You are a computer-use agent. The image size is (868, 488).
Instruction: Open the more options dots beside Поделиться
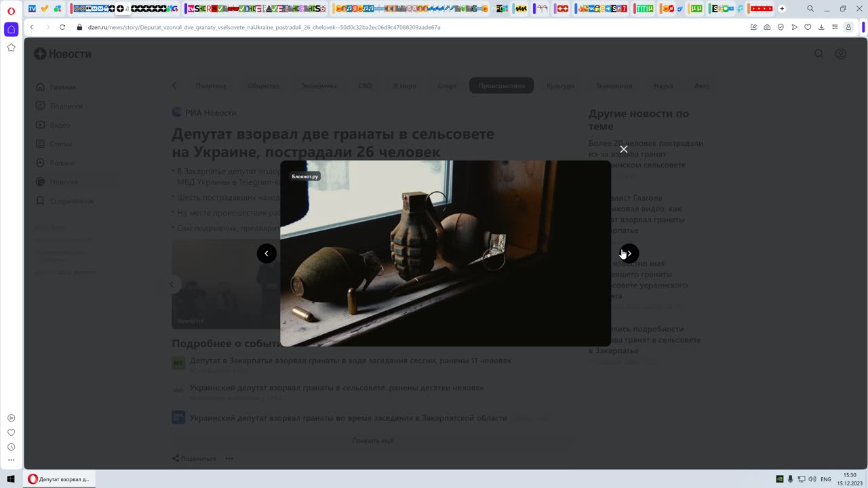click(229, 459)
